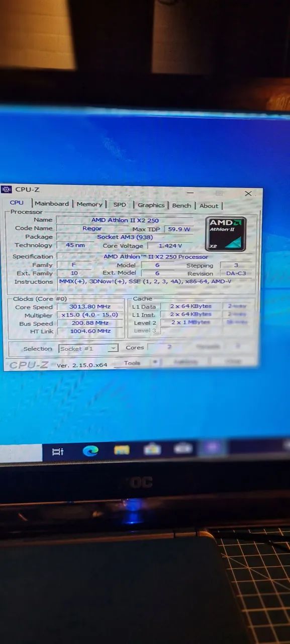Click the L1 Data value 2 x 64 KBytes

tap(190, 306)
